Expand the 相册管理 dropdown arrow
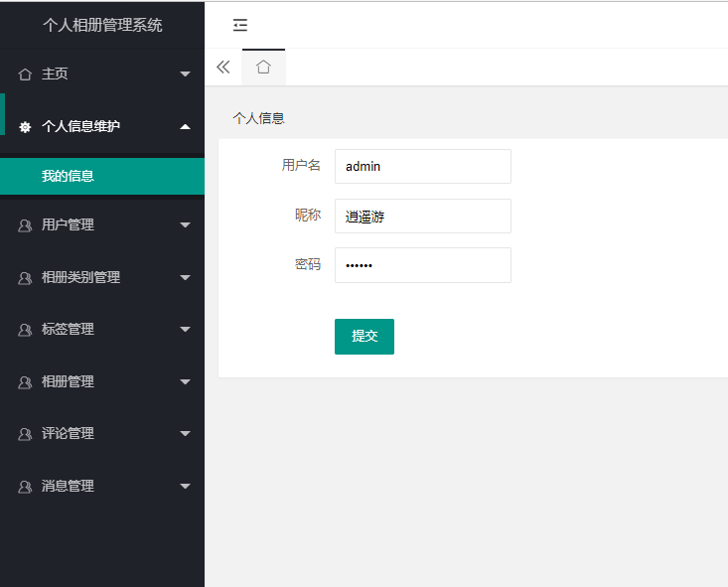Image resolution: width=728 pixels, height=587 pixels. 186,381
